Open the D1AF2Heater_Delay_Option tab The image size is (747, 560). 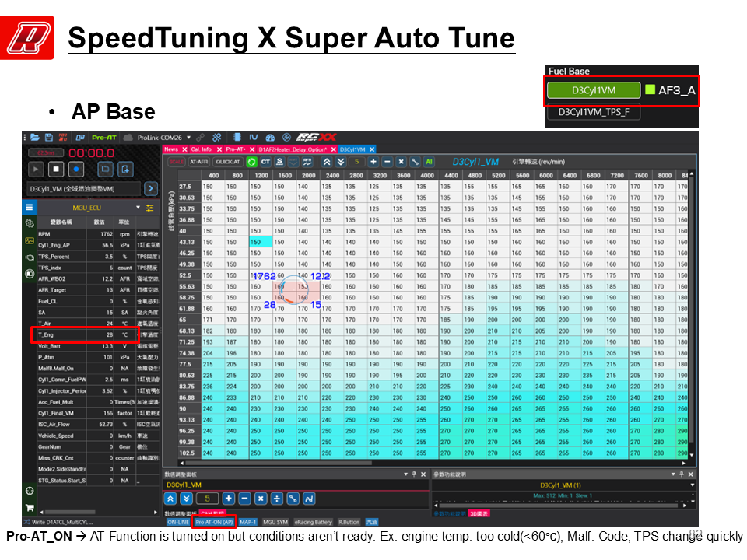[x=293, y=149]
